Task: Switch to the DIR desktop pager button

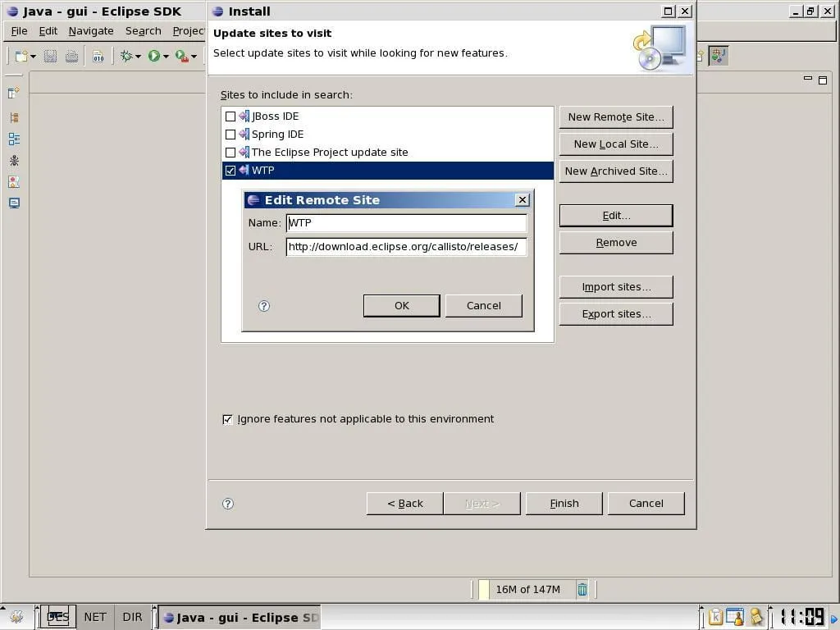Action: tap(132, 617)
